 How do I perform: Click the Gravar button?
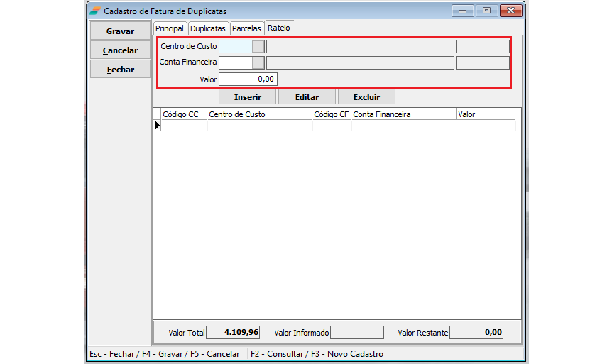pos(120,31)
